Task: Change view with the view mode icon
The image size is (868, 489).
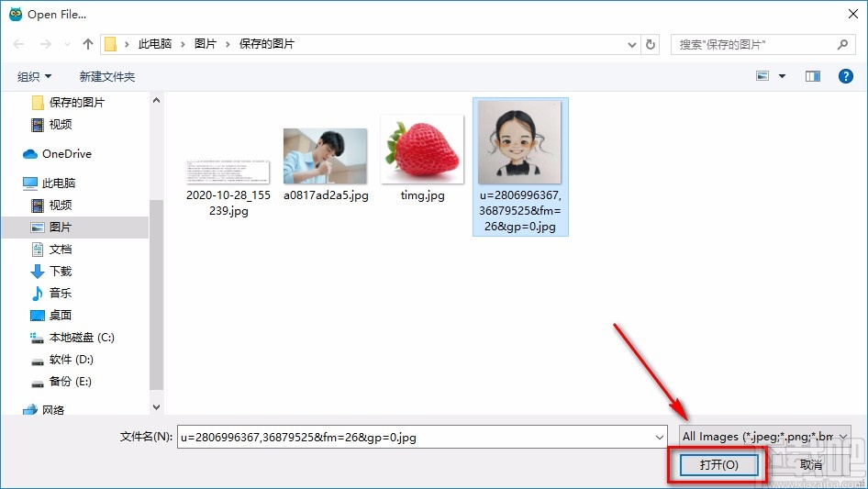Action: coord(762,76)
